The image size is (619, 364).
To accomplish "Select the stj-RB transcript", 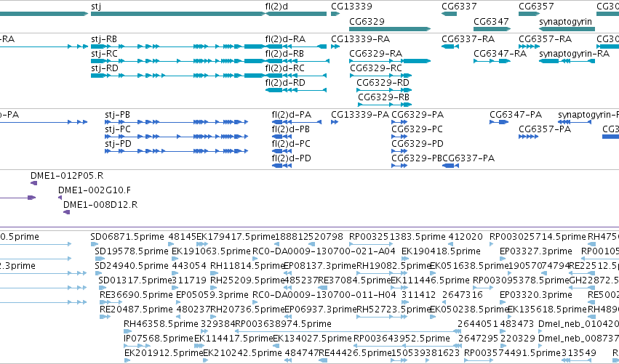I will point(177,46).
